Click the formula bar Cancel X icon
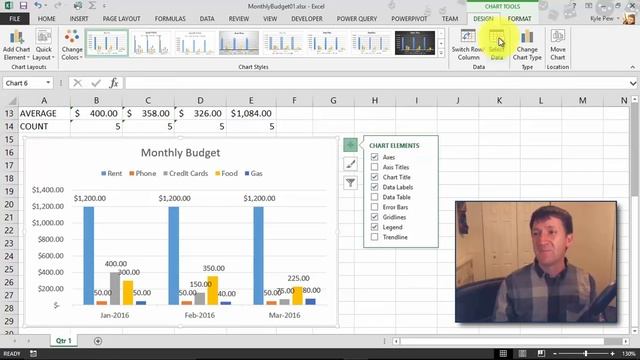Viewport: 640px width, 360px height. click(x=78, y=83)
